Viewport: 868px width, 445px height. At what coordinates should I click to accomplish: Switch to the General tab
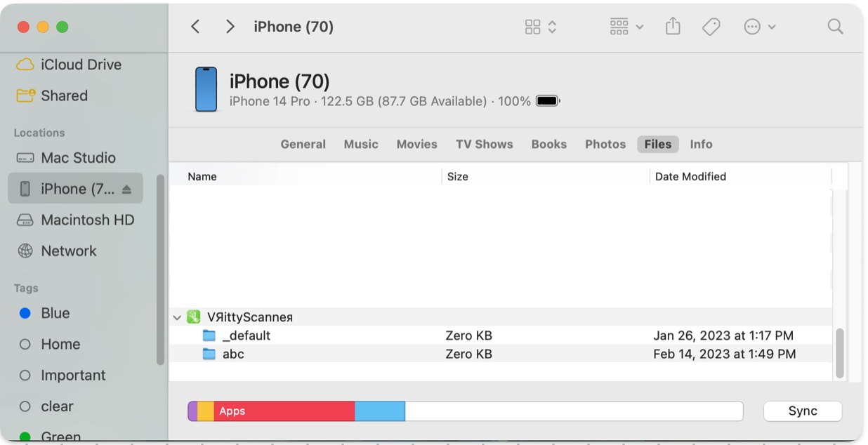point(303,144)
